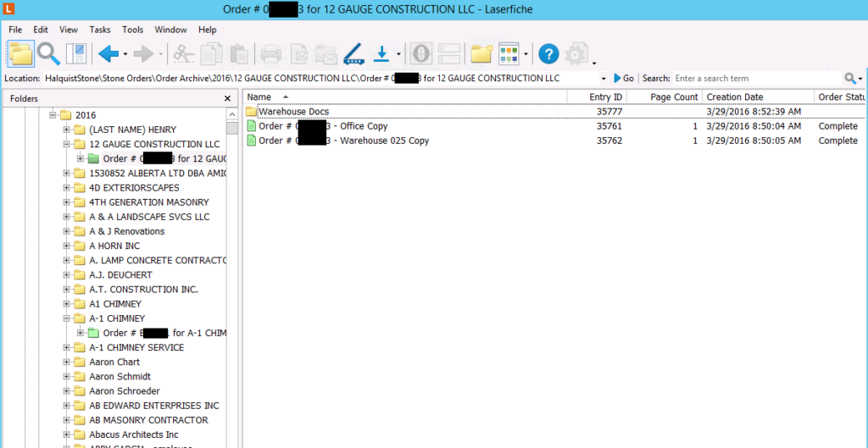Select the A.J. DEUCHERT folder
Viewport: 868px width, 448px height.
tap(120, 275)
